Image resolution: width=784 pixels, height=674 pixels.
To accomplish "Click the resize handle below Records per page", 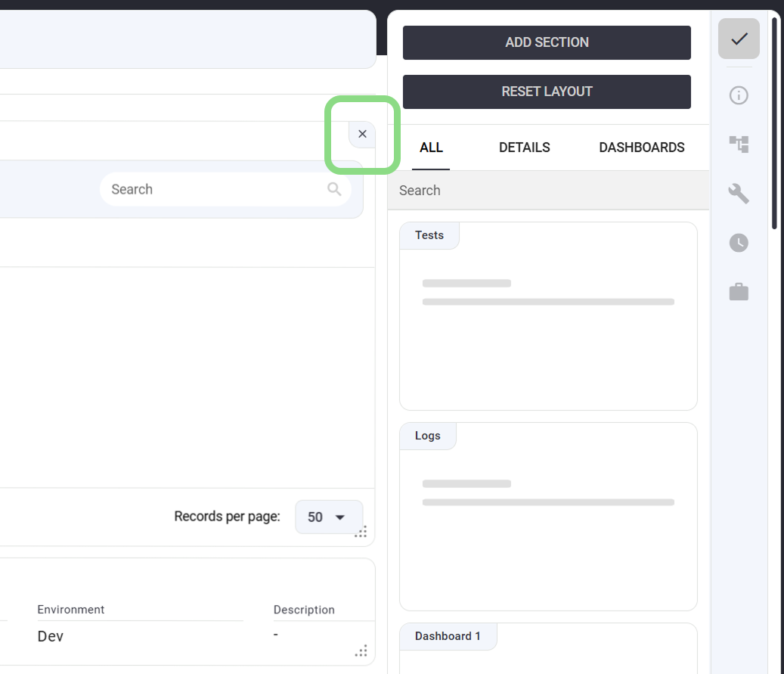I will pyautogui.click(x=361, y=532).
